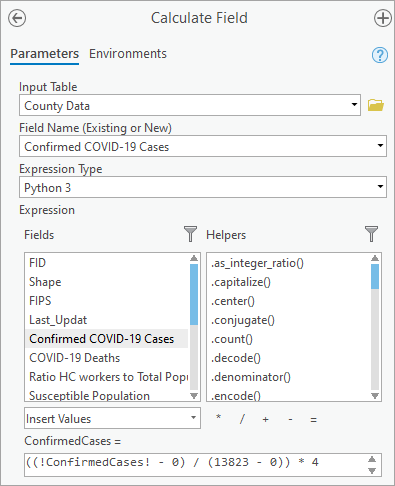The width and height of the screenshot is (395, 486).
Task: Click Helpers list scroll up arrow
Action: pyautogui.click(x=375, y=258)
